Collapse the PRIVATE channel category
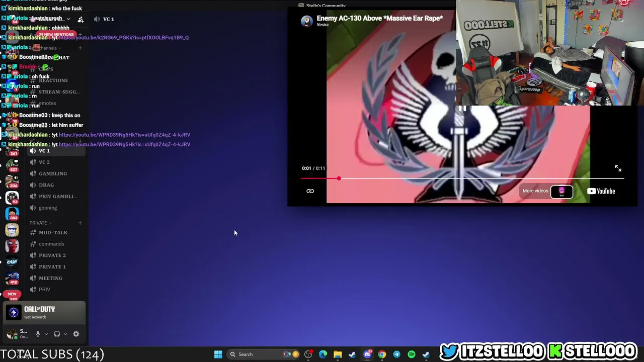644x362 pixels. (x=40, y=223)
